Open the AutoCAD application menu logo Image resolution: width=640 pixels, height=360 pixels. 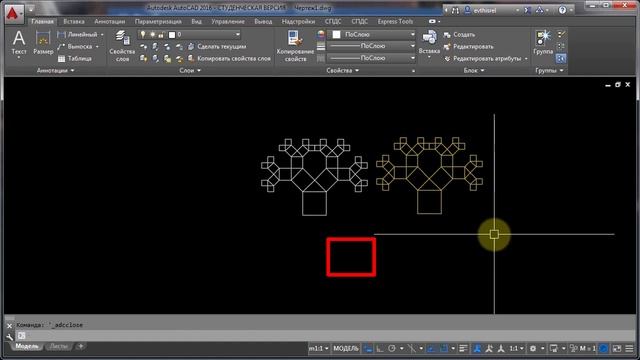13,13
